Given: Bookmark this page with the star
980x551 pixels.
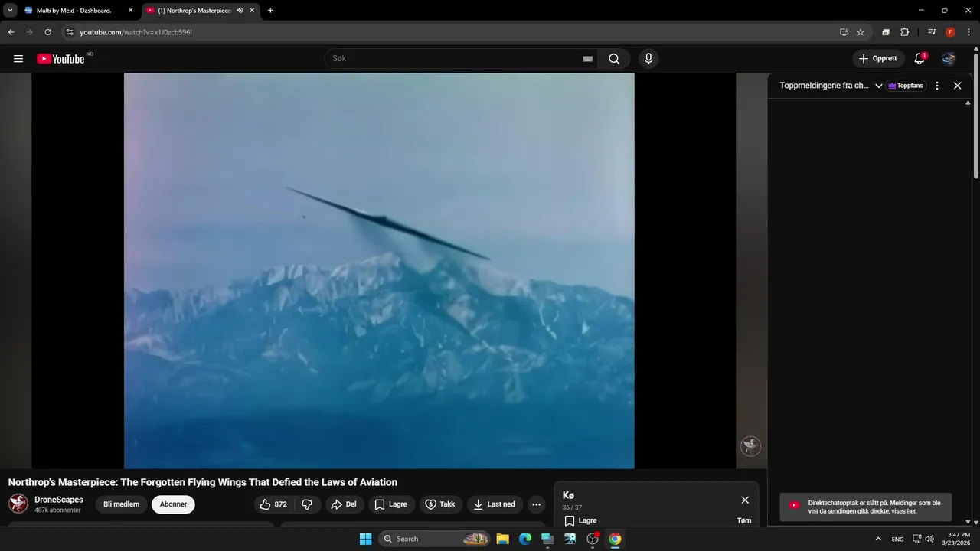Looking at the screenshot, I should click(x=861, y=32).
